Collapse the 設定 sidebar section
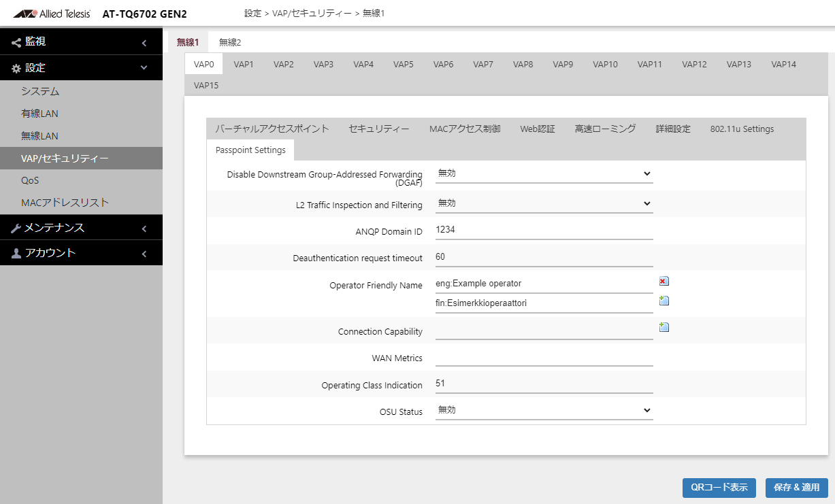The height and width of the screenshot is (504, 835). [x=81, y=68]
